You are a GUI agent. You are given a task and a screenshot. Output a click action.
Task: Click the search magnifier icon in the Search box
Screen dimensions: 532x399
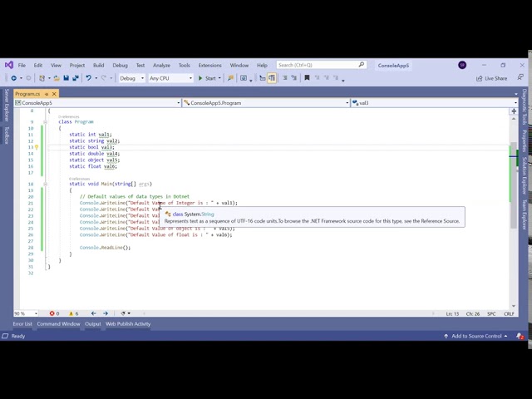361,65
